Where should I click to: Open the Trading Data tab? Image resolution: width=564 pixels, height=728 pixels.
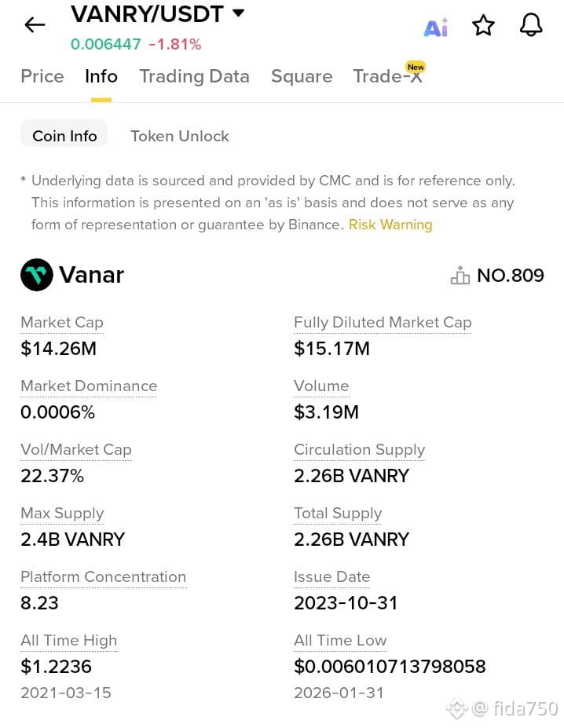(194, 76)
